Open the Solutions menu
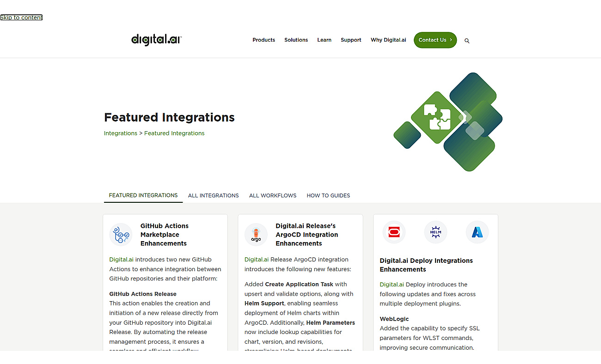Viewport: 601px width, 364px height. click(x=296, y=40)
